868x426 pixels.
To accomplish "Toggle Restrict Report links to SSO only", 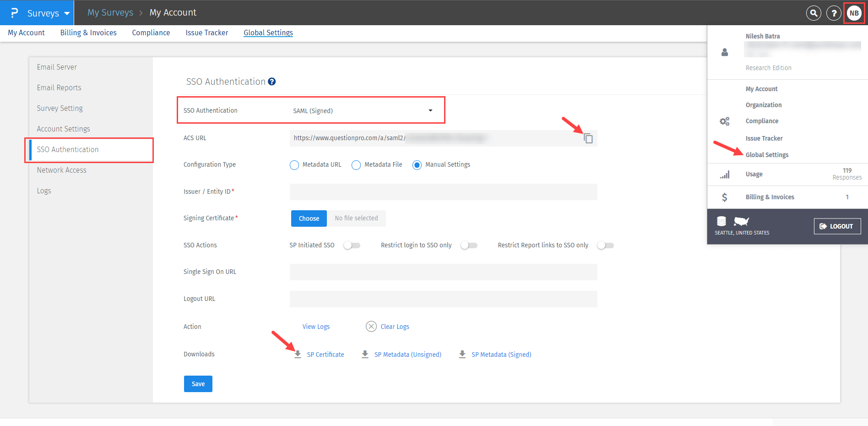I will point(606,246).
